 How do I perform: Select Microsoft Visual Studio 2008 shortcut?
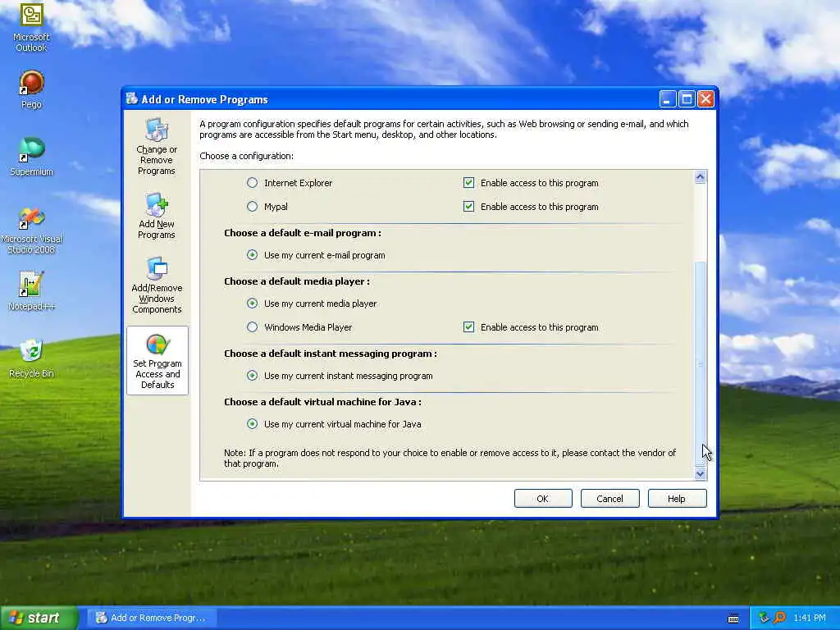coord(31,231)
